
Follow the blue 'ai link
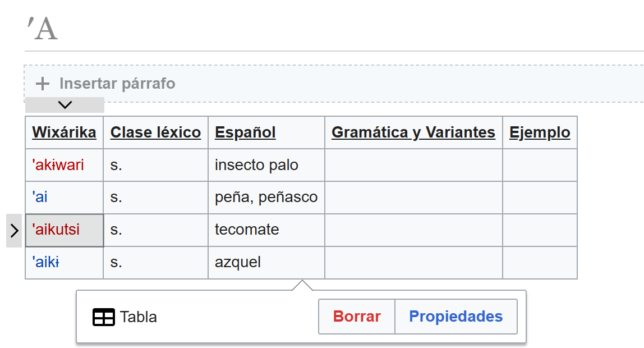[40, 198]
